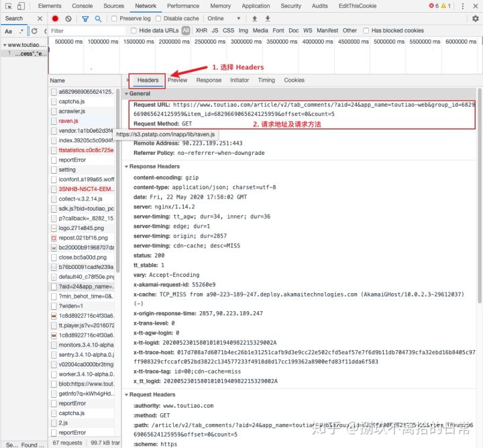Select the logo.271e845.png request
Image resolution: width=483 pixels, height=448 pixels.
[x=83, y=228]
